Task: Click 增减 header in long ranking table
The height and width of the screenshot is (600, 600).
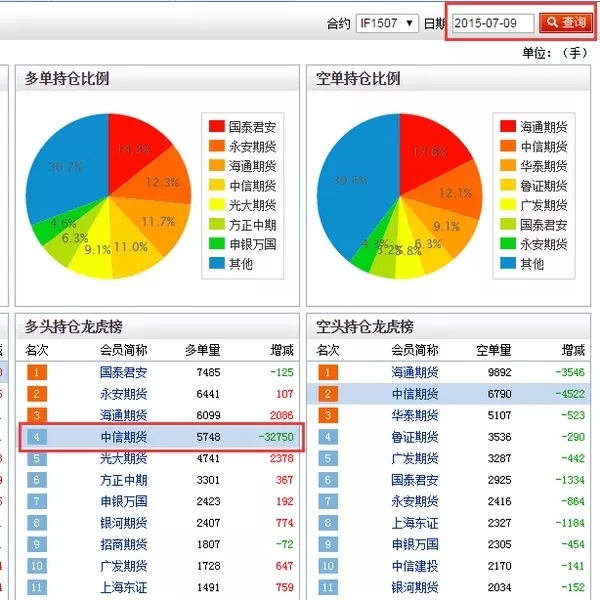Action: click(282, 350)
